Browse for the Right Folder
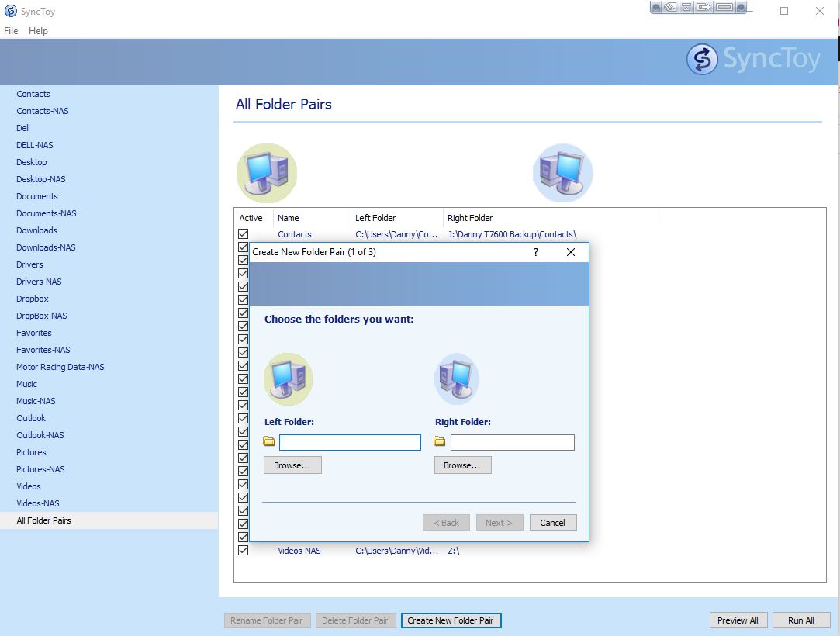The width and height of the screenshot is (840, 636). coord(462,465)
